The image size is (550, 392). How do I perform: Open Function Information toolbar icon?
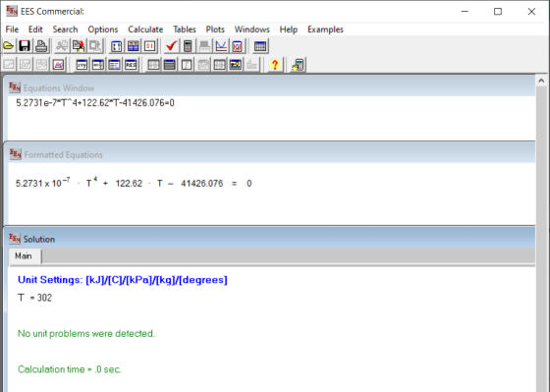click(134, 46)
